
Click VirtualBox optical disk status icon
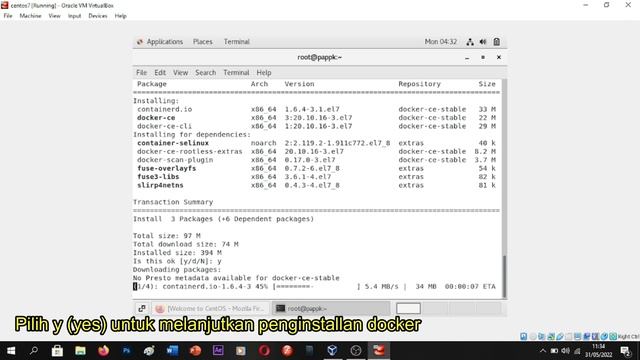[533, 336]
